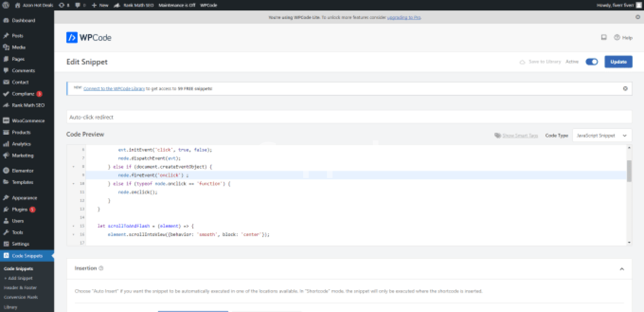Image resolution: width=644 pixels, height=312 pixels.
Task: Click the Connect to the WPCode Library link
Action: click(114, 89)
